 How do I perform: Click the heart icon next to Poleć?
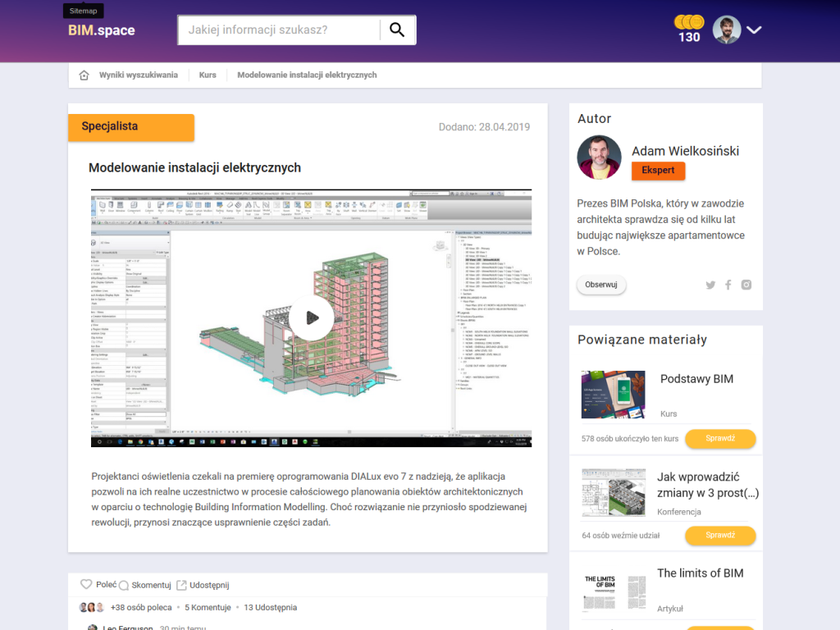(86, 584)
